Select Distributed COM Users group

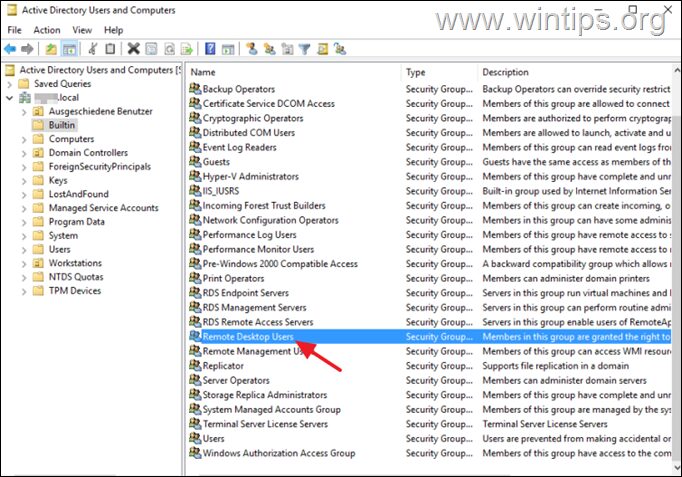coord(248,133)
